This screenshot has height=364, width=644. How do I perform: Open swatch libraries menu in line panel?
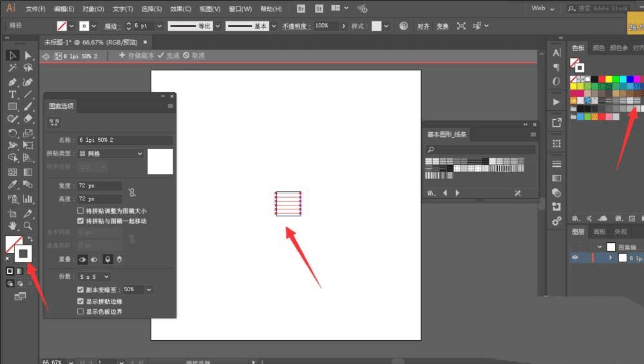(431, 193)
